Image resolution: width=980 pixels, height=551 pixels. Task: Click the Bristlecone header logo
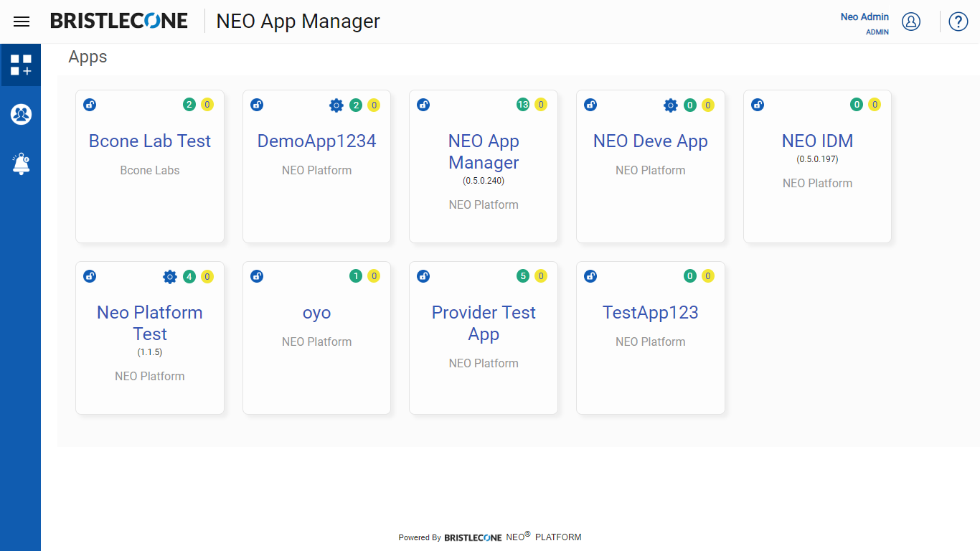119,21
